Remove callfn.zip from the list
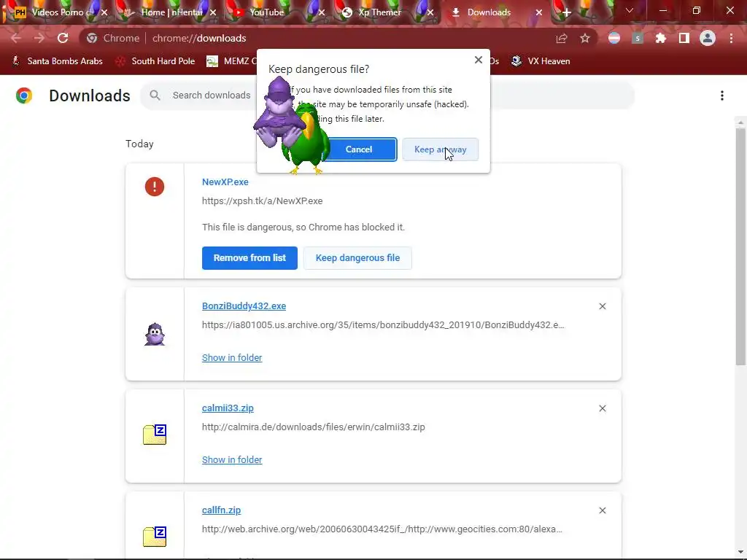 602,510
